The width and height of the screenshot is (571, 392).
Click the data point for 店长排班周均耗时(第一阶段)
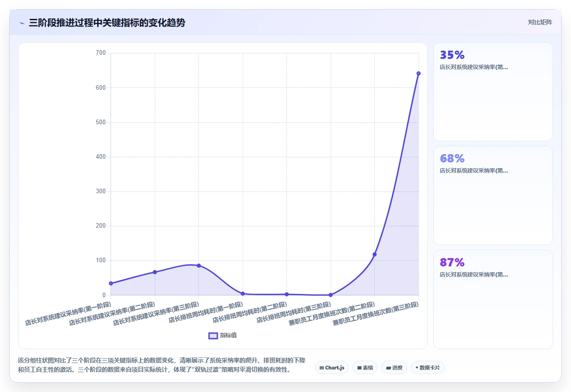[243, 294]
